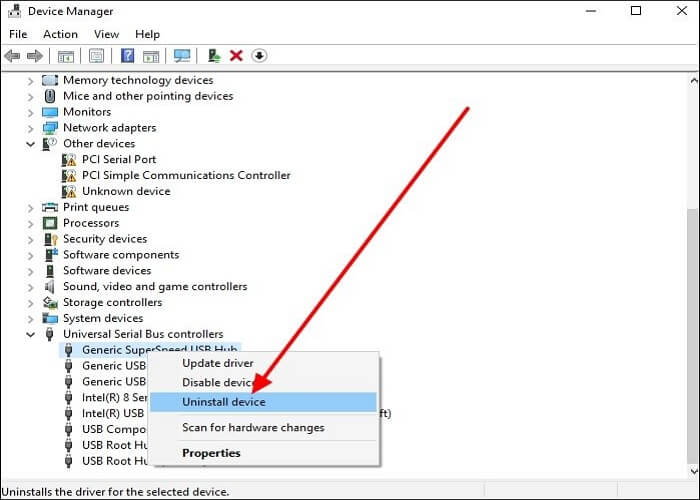The height and width of the screenshot is (500, 700).
Task: Choose Uninstall device from context menu
Action: click(x=263, y=402)
